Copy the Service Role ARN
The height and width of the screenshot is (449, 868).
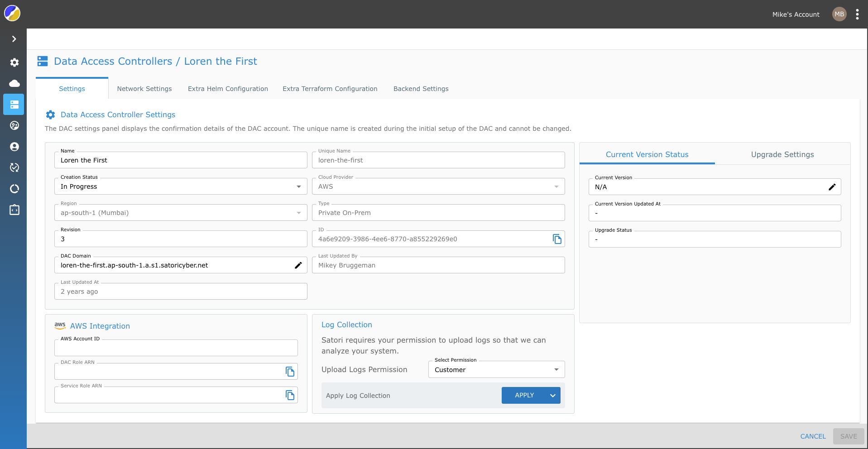290,395
